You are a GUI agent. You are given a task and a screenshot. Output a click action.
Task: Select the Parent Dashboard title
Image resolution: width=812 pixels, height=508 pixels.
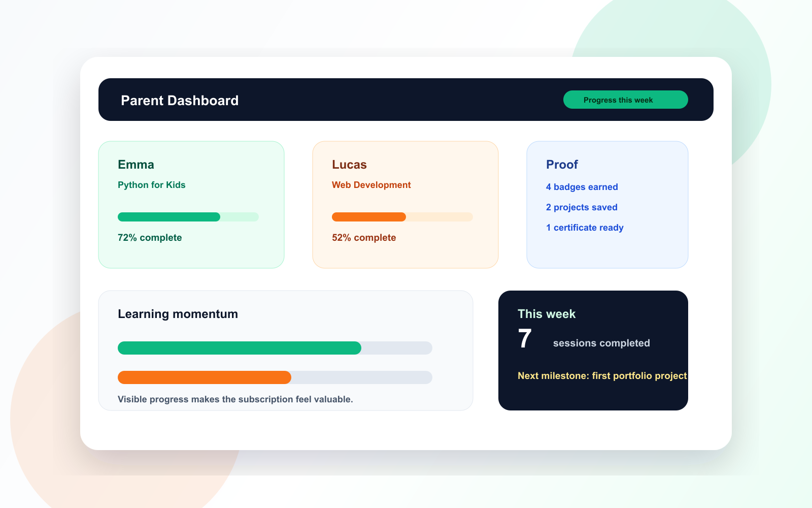(x=180, y=101)
